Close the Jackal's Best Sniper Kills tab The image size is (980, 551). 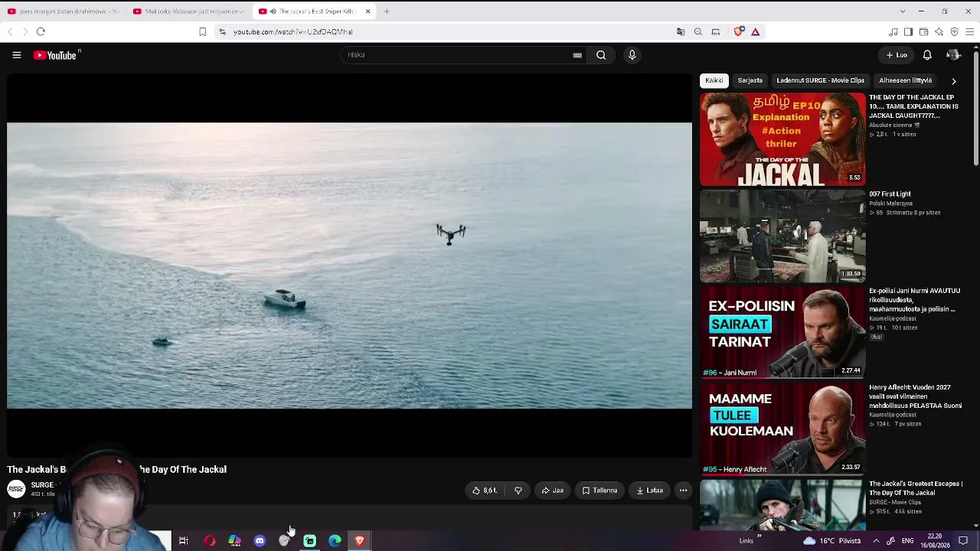pyautogui.click(x=367, y=11)
